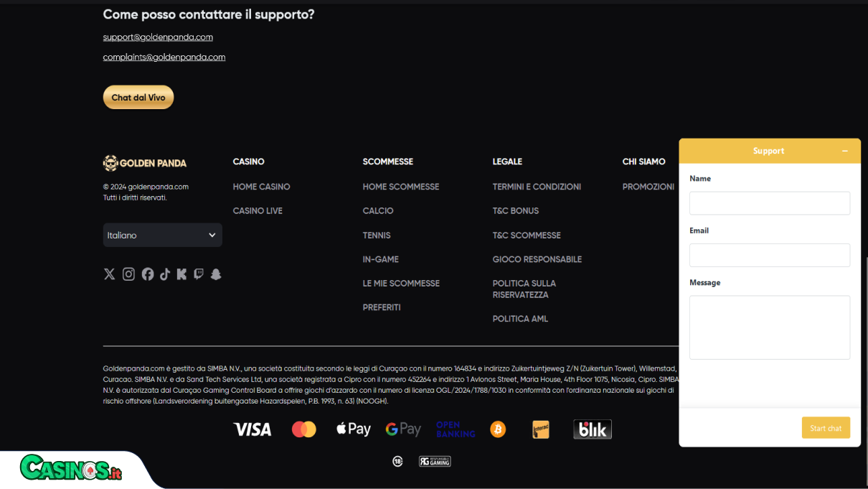Focus the Email field in Support chat

770,256
